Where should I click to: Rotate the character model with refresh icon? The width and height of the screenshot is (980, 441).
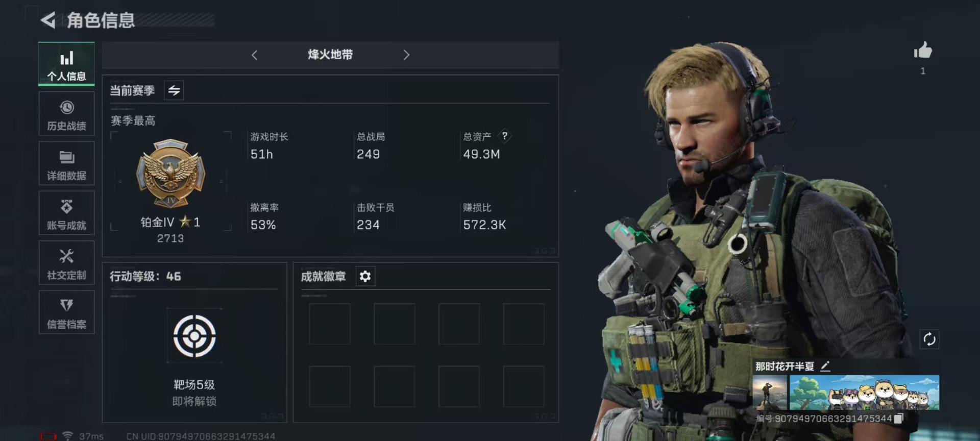(x=929, y=339)
